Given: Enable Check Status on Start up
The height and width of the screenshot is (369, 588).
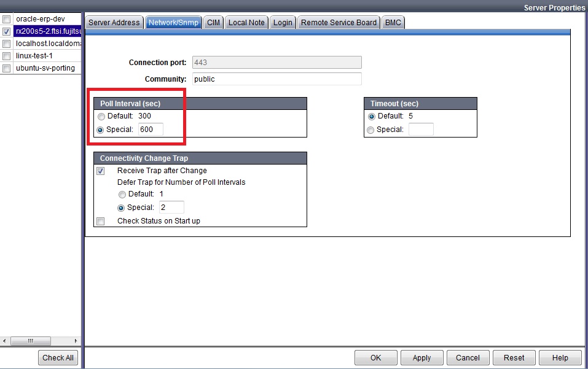Looking at the screenshot, I should (x=100, y=221).
